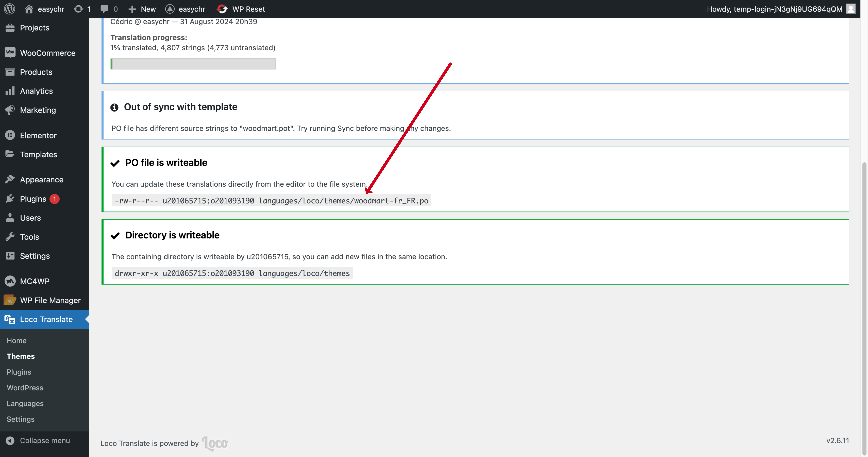
Task: Click the Appearance paintbrush icon
Action: tap(10, 179)
